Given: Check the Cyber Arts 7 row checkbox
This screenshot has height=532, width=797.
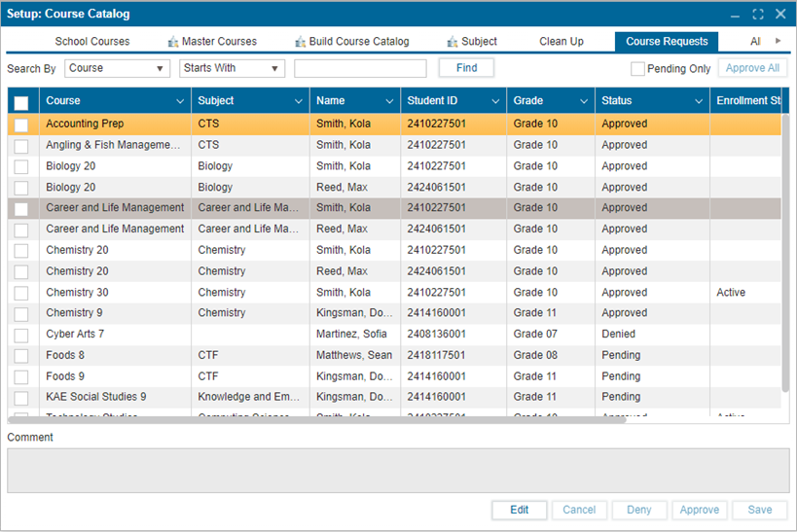Looking at the screenshot, I should (21, 335).
